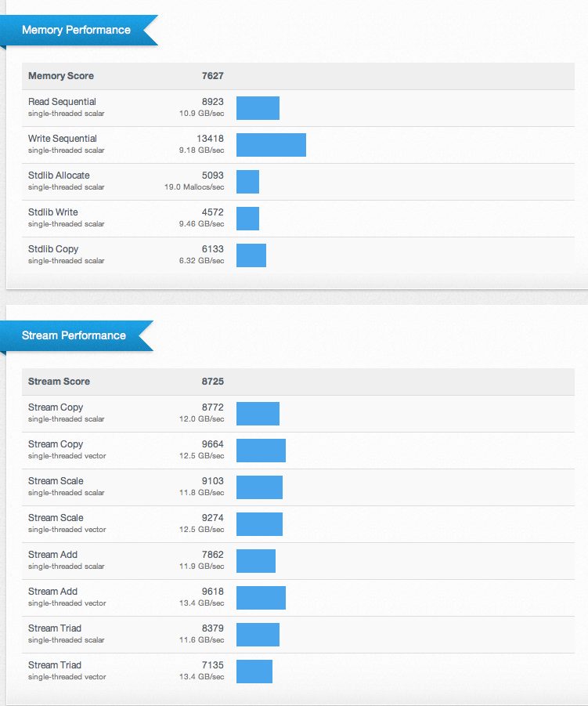Click the Stdlib Allocate result bar
Image resolution: width=588 pixels, height=706 pixels.
247,182
